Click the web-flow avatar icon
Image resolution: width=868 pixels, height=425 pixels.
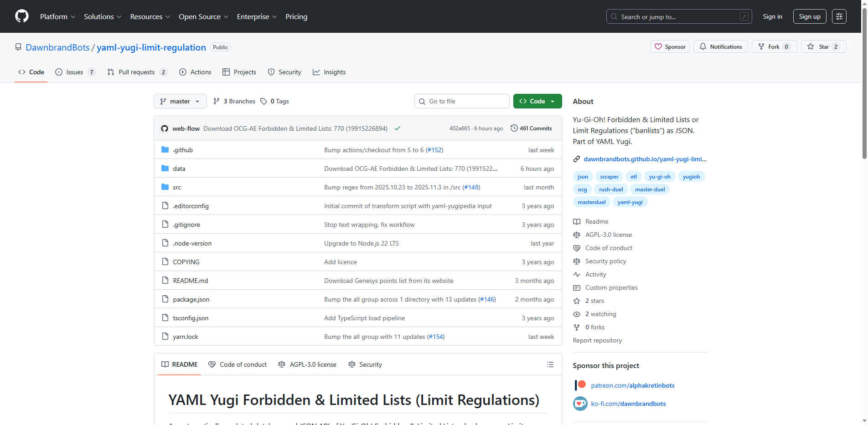(165, 128)
